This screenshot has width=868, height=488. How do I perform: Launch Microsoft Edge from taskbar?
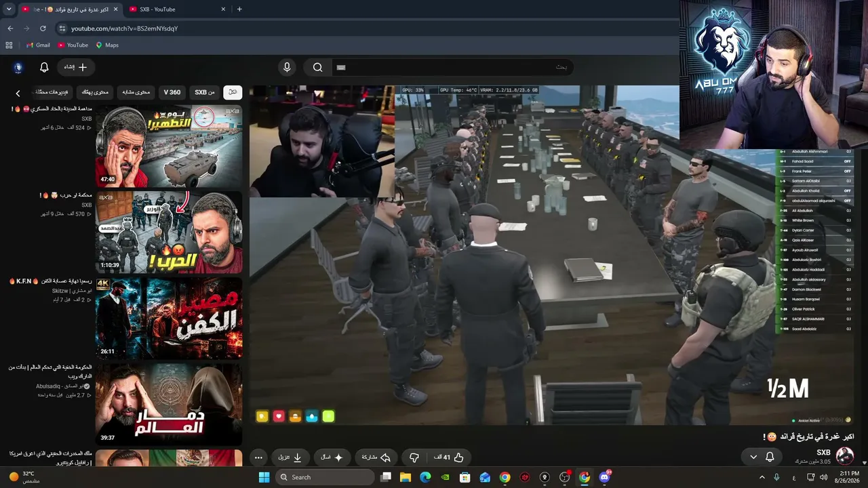pyautogui.click(x=425, y=477)
